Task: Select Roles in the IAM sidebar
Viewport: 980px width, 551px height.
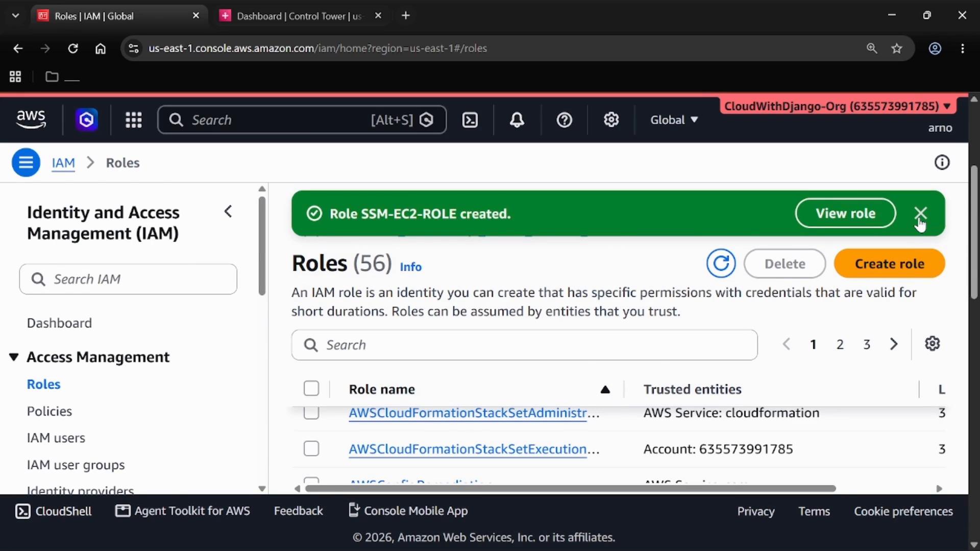Action: pos(44,385)
